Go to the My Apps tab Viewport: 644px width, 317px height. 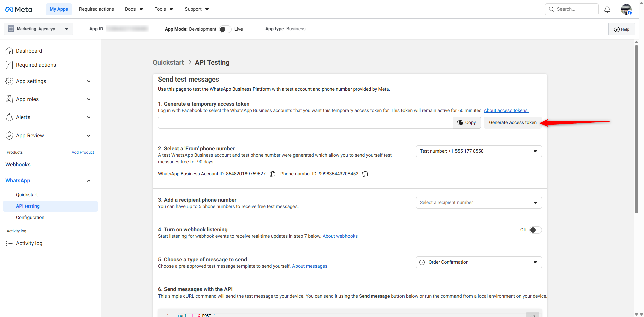pyautogui.click(x=59, y=9)
